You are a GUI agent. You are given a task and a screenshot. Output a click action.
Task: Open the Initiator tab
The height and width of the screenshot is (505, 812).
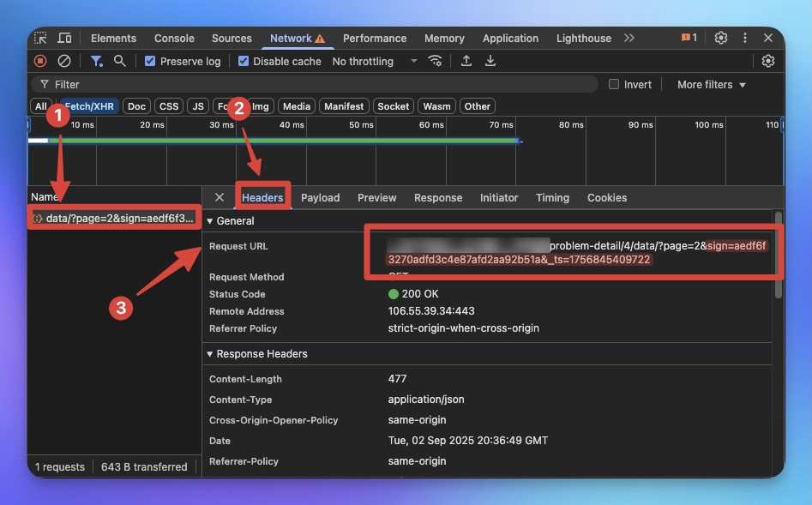[499, 197]
